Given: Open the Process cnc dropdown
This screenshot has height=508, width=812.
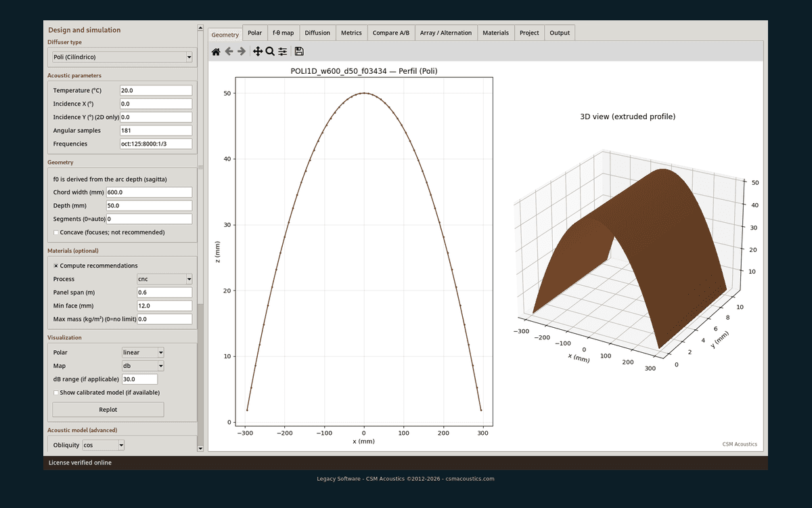Looking at the screenshot, I should 164,279.
